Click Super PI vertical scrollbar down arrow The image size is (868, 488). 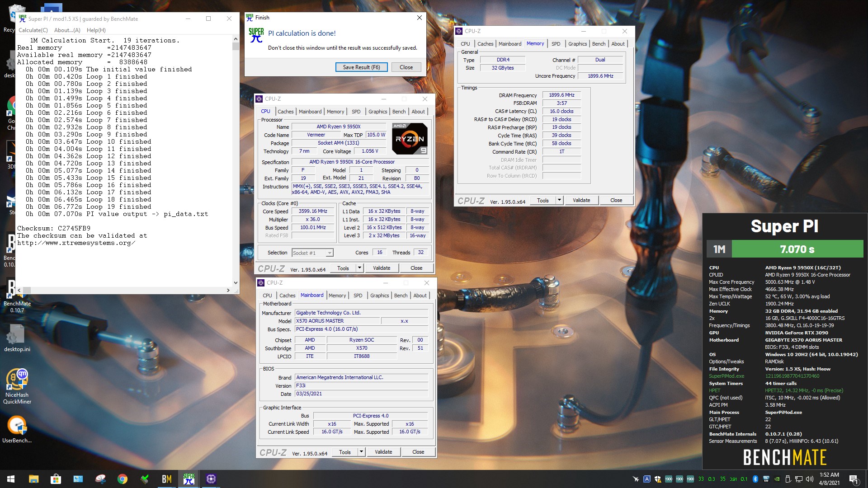(236, 282)
